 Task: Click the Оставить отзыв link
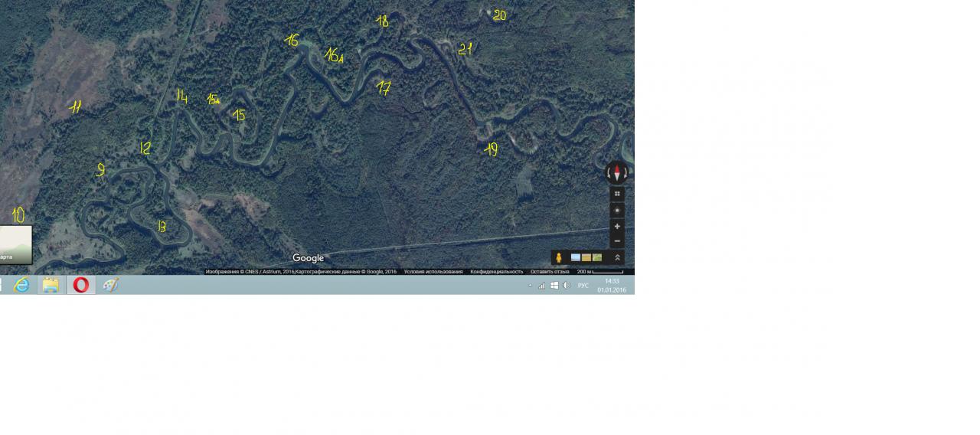[550, 272]
